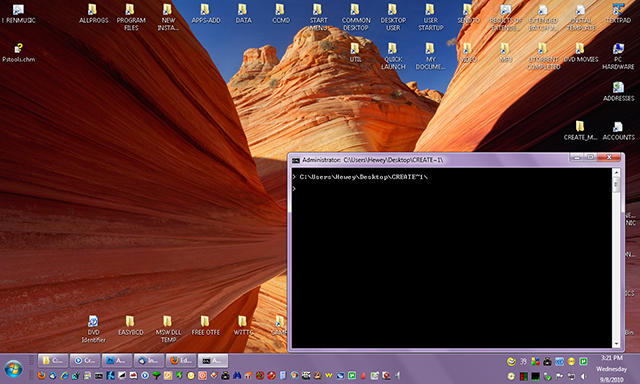The height and width of the screenshot is (384, 640).
Task: Open the Command Prompt system menu icon
Action: tap(296, 160)
